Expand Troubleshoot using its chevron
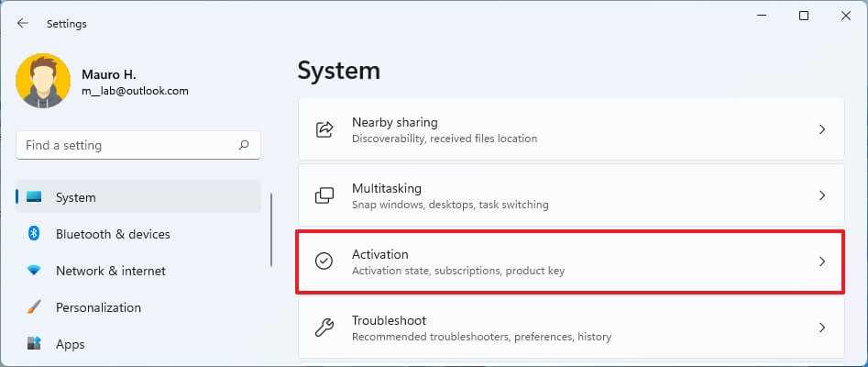The image size is (868, 367). coord(822,328)
